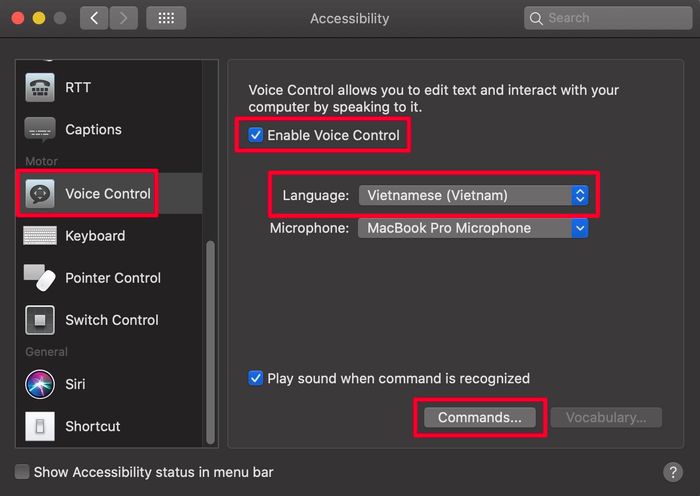The image size is (700, 496).
Task: Click the help question mark button
Action: [x=673, y=471]
